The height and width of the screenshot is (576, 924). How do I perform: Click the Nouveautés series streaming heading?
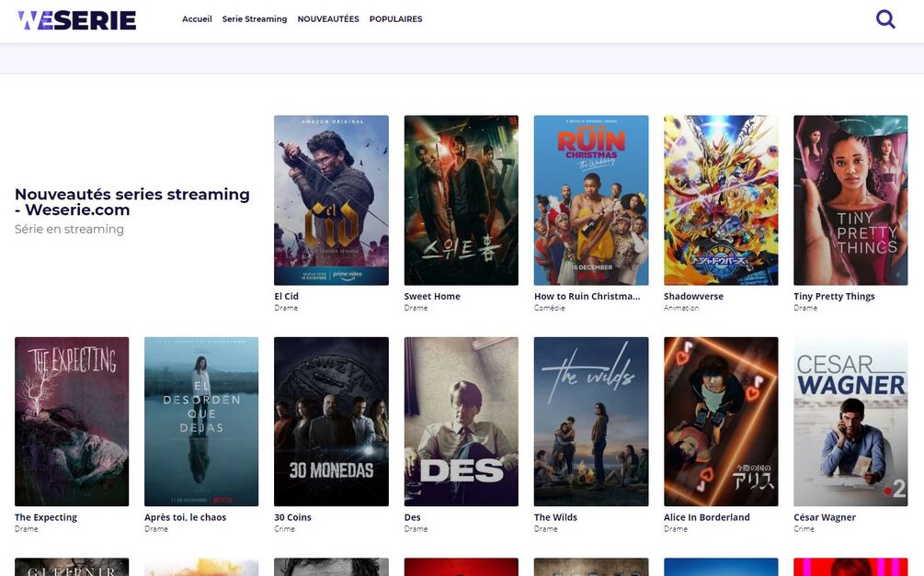coord(132,202)
